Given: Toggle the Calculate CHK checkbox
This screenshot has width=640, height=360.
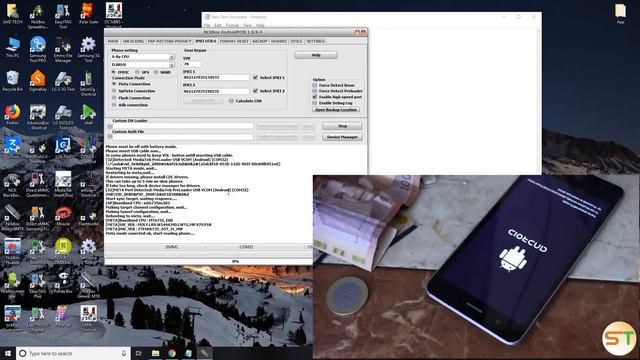Looking at the screenshot, I should 231,100.
